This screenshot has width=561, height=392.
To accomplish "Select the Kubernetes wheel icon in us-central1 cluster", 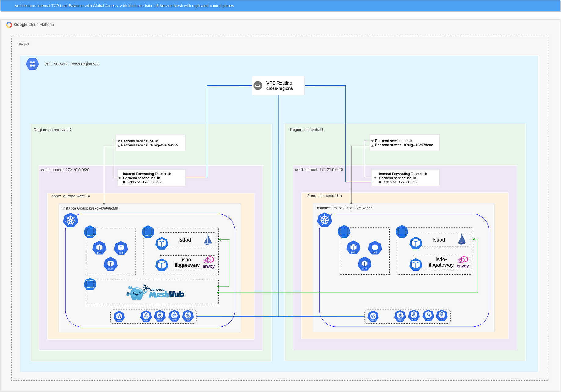I will click(324, 220).
